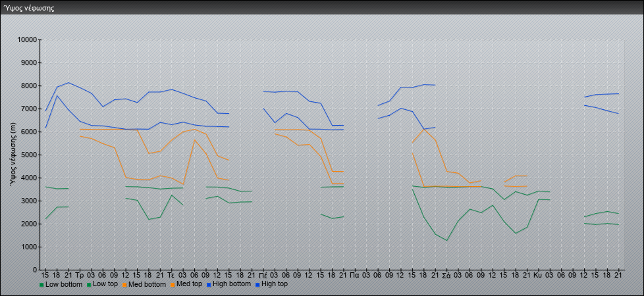Click the 'Ύψος νέφωσης (m)' vertical axis title
The height and width of the screenshot is (296, 644).
point(14,155)
